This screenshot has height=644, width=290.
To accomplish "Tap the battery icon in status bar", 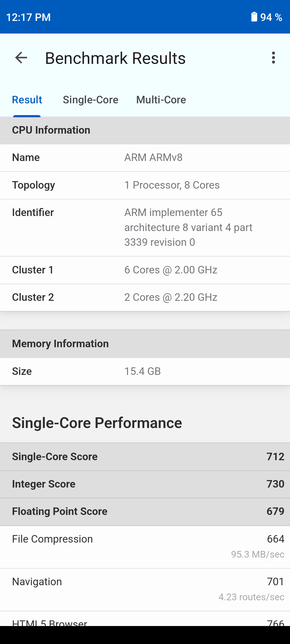I will 254,17.
